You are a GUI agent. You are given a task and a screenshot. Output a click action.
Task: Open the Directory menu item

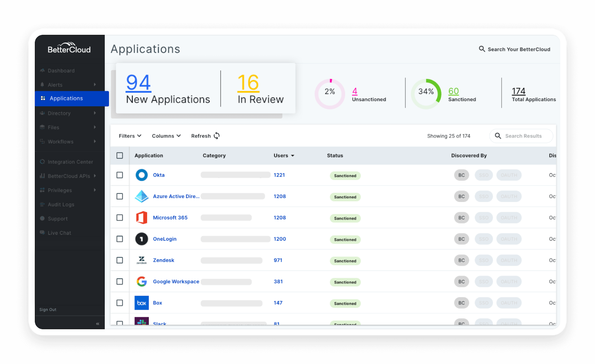(59, 113)
